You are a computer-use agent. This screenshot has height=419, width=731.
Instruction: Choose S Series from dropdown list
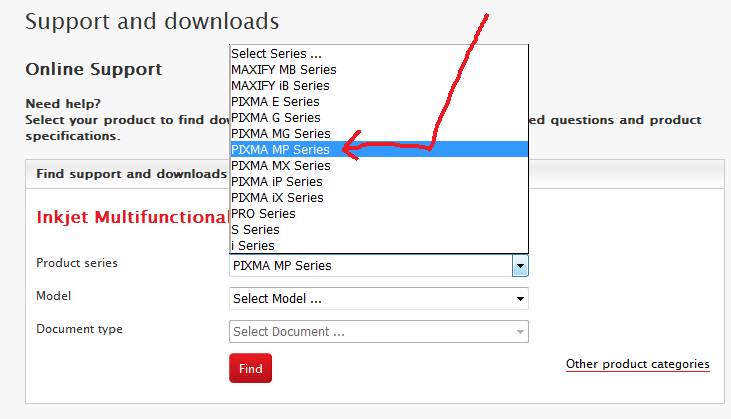click(x=255, y=229)
